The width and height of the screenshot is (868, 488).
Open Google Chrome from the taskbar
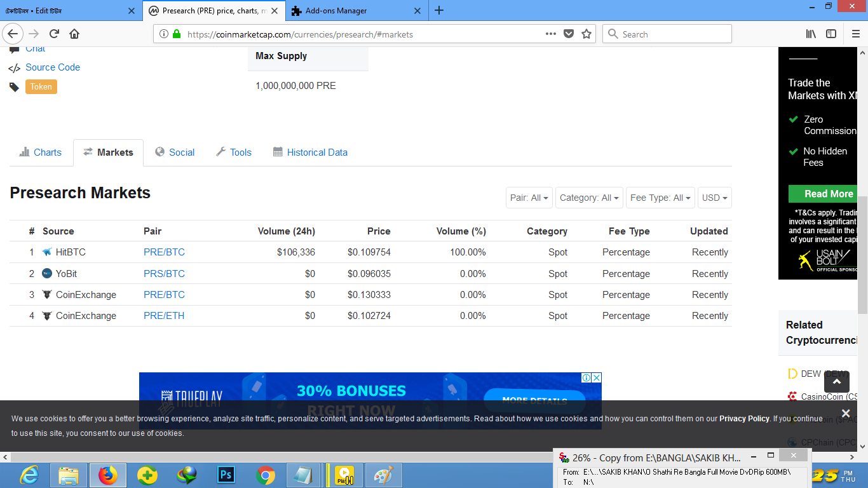click(x=266, y=475)
